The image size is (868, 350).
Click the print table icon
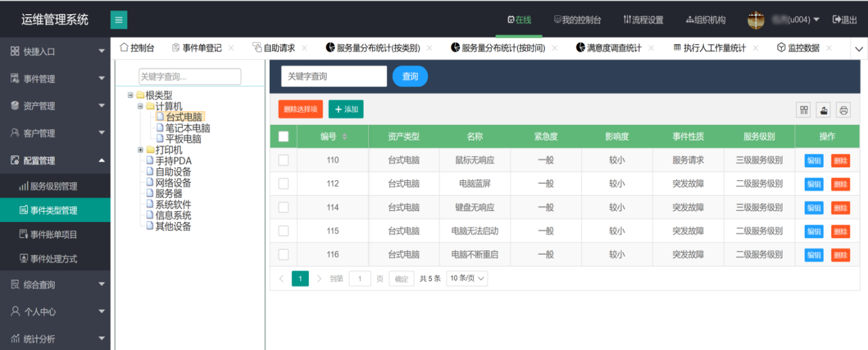(844, 110)
